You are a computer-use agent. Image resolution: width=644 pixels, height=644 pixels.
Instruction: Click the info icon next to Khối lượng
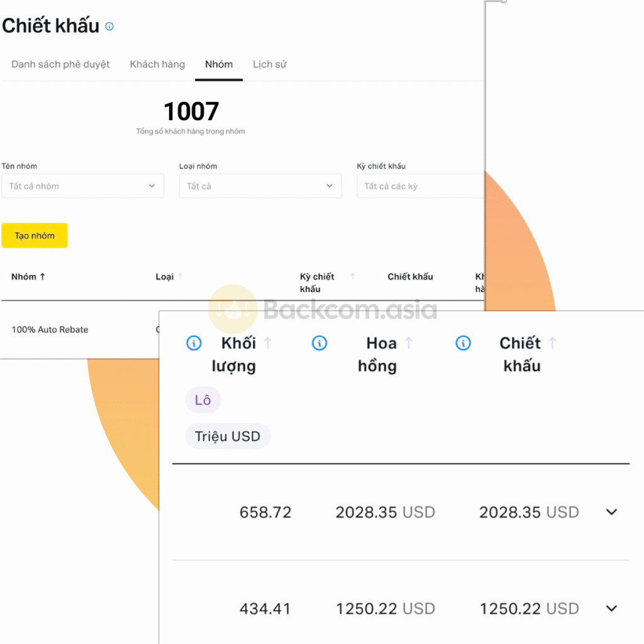[194, 343]
